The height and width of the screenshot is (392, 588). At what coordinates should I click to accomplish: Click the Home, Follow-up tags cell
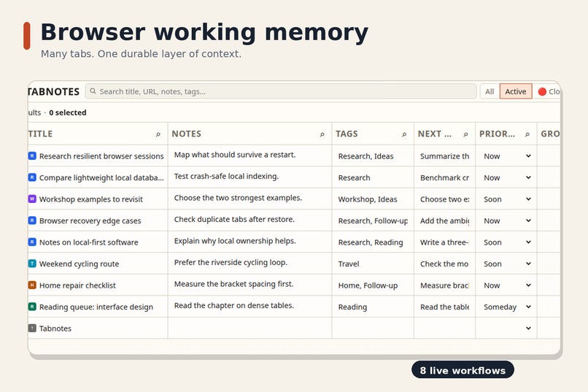point(373,285)
